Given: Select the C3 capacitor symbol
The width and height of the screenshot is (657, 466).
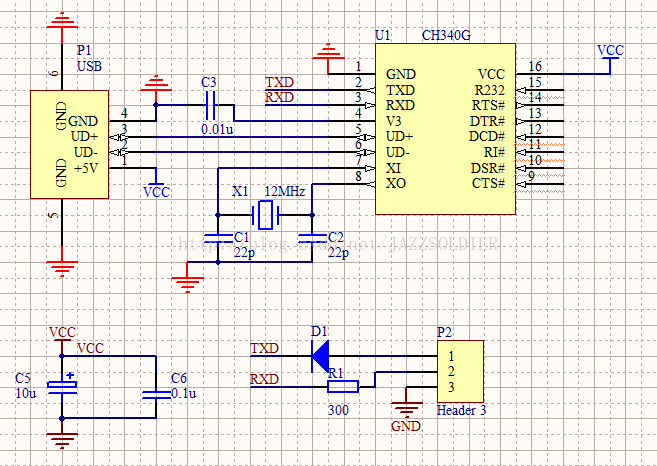Looking at the screenshot, I should click(211, 105).
